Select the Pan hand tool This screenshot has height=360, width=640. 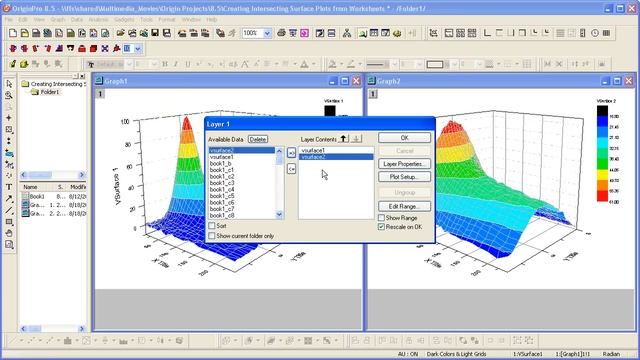pyautogui.click(x=9, y=233)
